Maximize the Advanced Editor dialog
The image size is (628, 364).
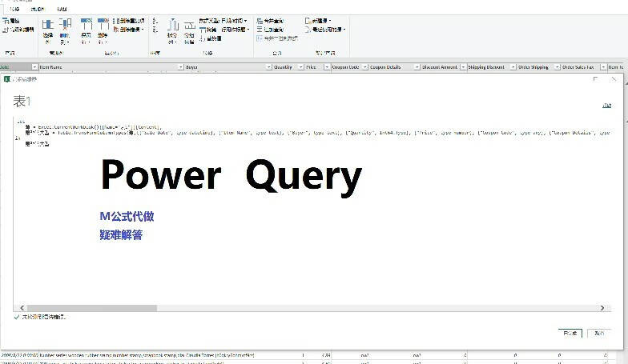596,78
